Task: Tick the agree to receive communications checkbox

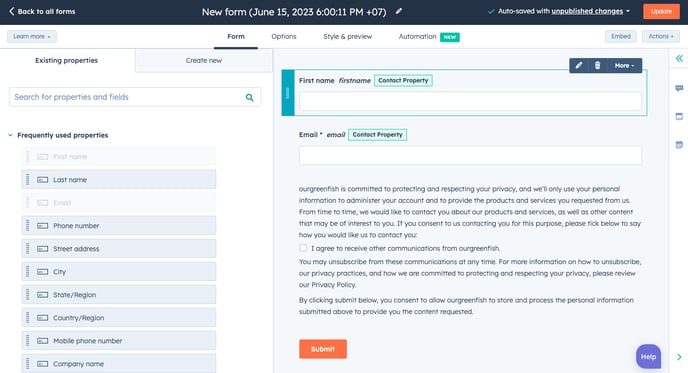Action: tap(303, 248)
